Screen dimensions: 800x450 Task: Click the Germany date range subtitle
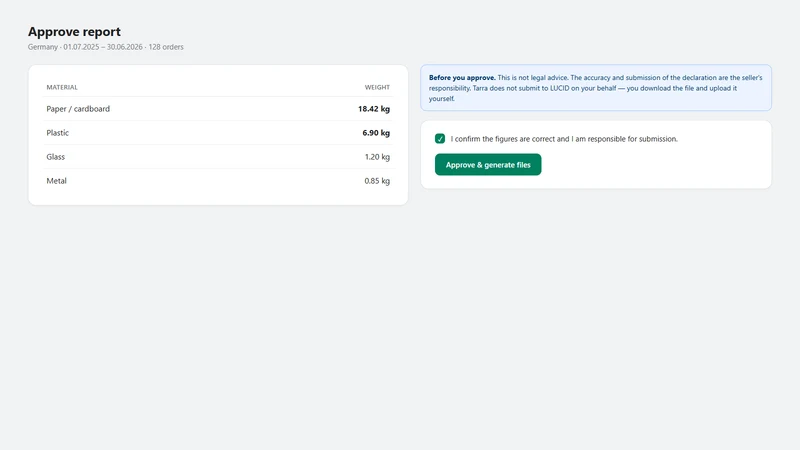coord(106,47)
